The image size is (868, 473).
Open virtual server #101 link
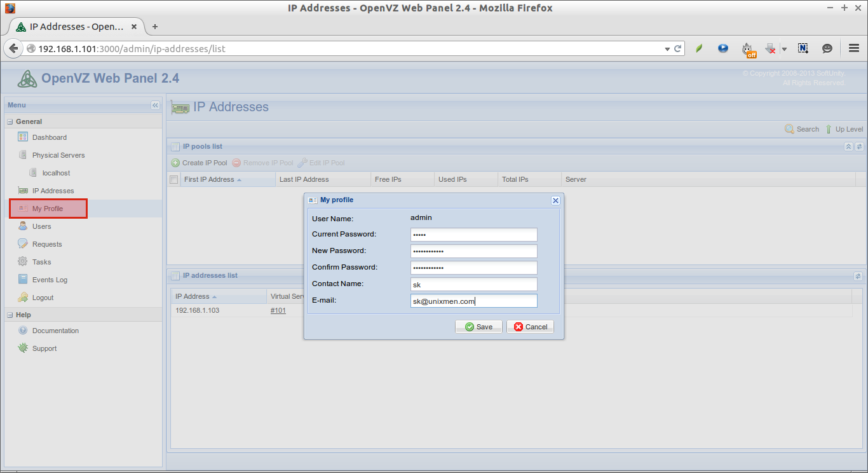pyautogui.click(x=278, y=310)
